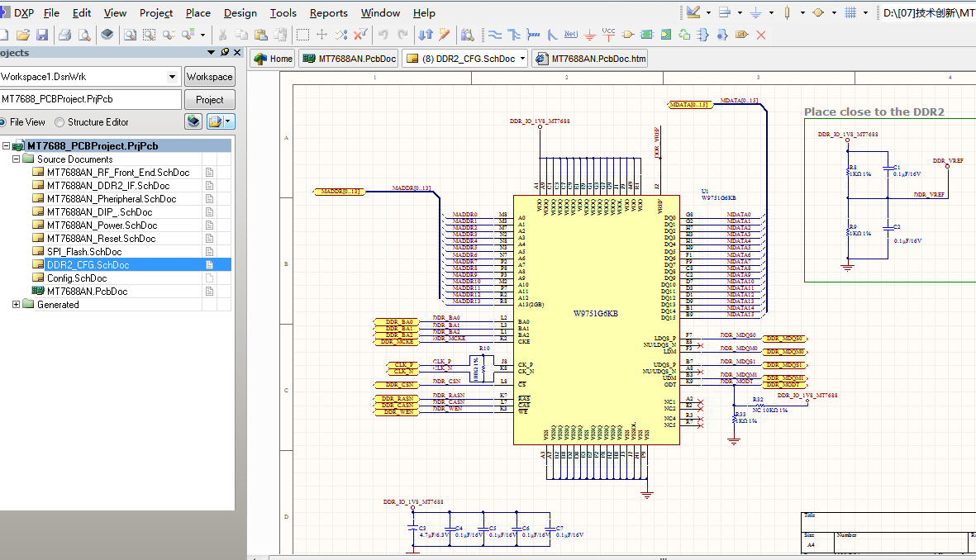Place a Sheet Symbol
The height and width of the screenshot is (560, 976).
click(647, 35)
